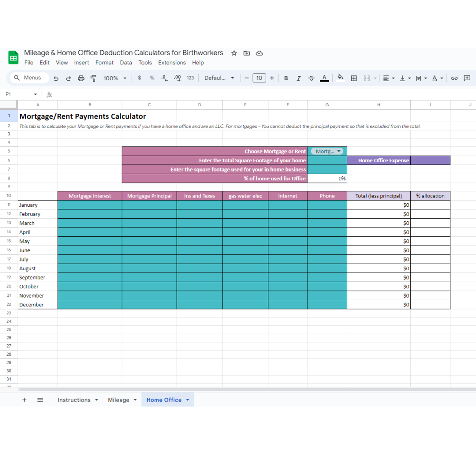The height and width of the screenshot is (476, 476).
Task: Select January Mortgage Interest cell
Action: point(90,205)
